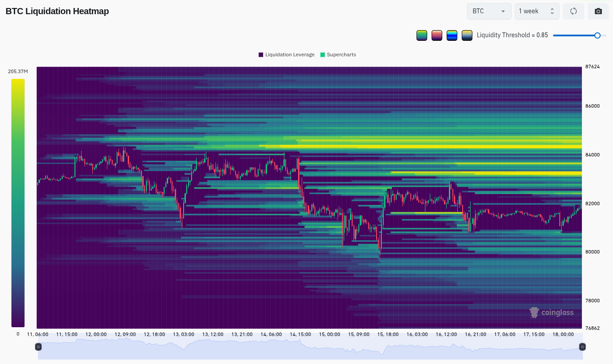Click the refresh heatmap icon
This screenshot has width=613, height=364.
(x=573, y=11)
